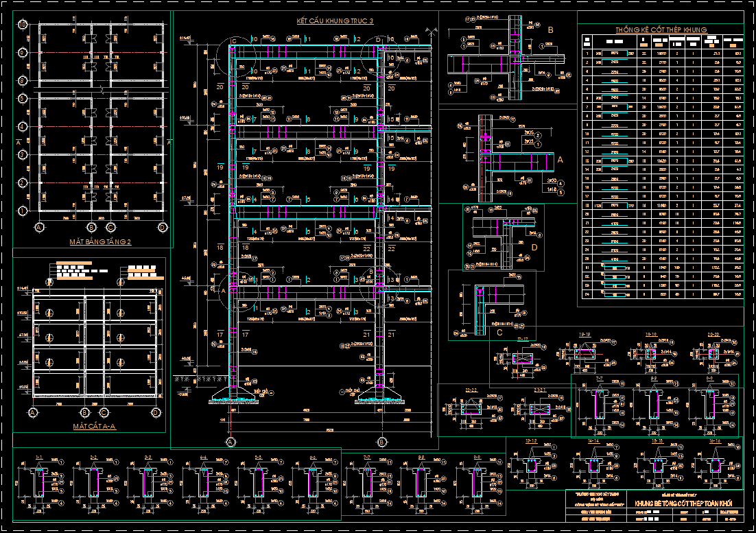Select detail label A of the beam-column joint

point(560,159)
